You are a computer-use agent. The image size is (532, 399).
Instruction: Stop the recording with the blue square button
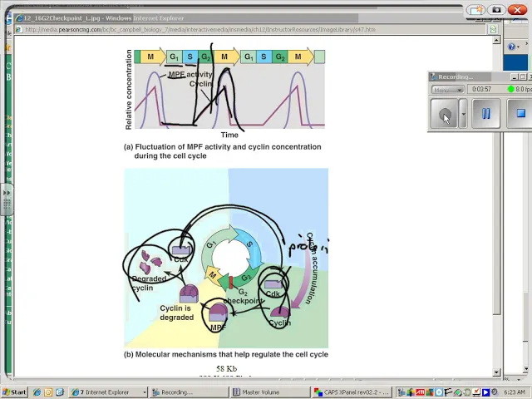[520, 113]
